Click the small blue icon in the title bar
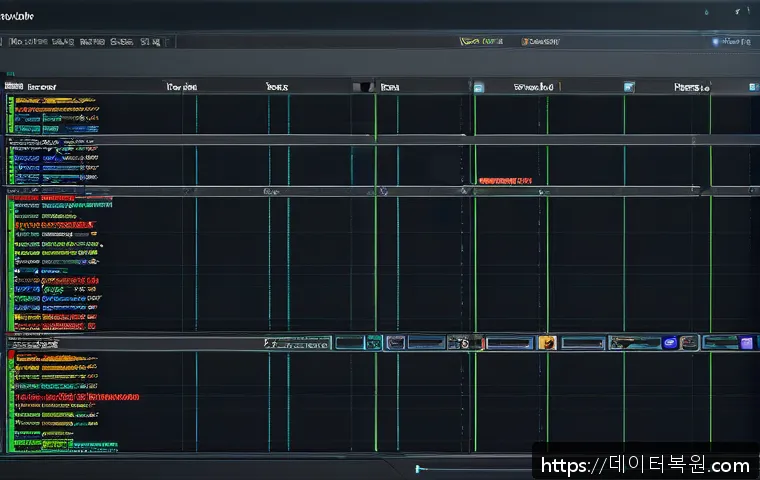This screenshot has height=480, width=760. click(x=706, y=12)
